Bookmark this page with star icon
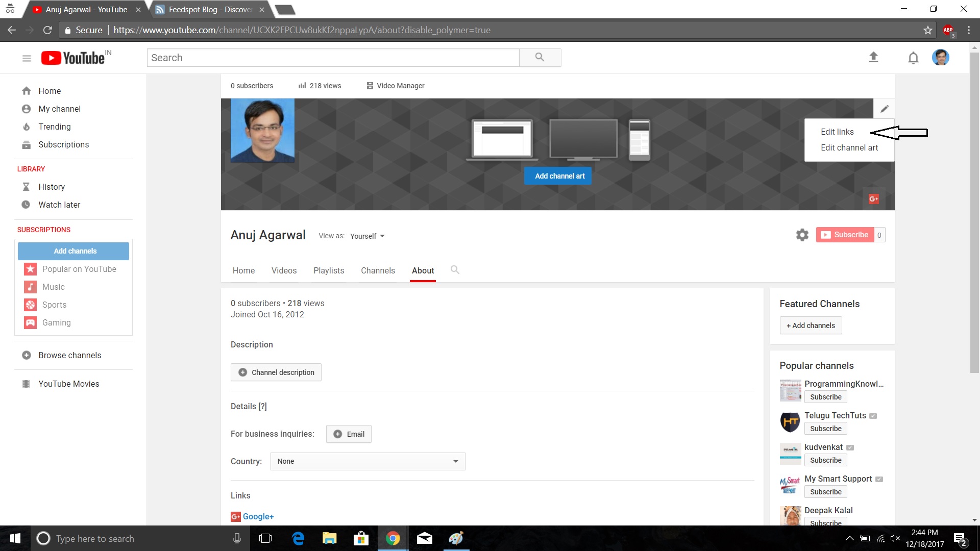 927,30
